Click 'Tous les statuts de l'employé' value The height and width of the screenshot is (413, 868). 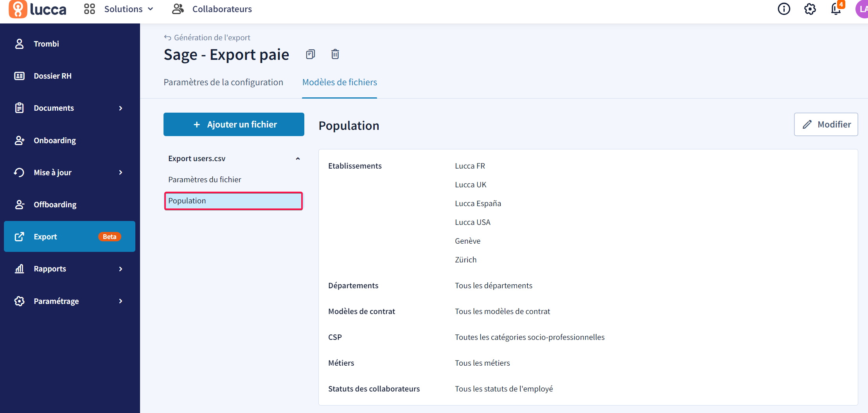coord(504,389)
